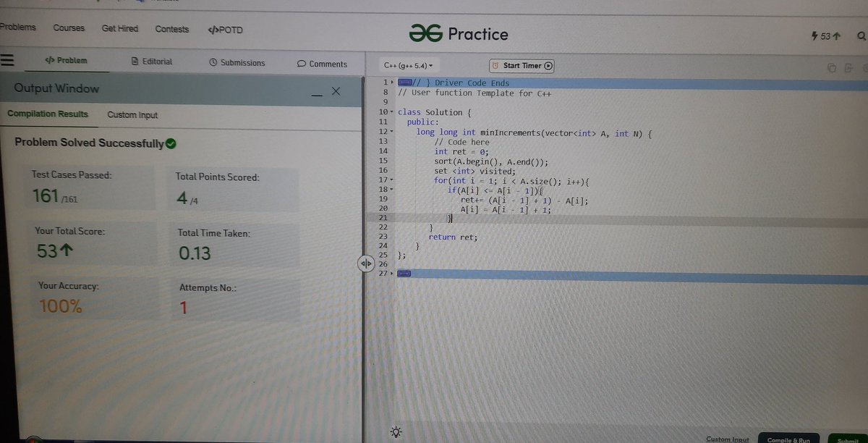Viewport: 868px width, 443px height.
Task: Place cursor on the ret+= line 19
Action: [x=524, y=201]
